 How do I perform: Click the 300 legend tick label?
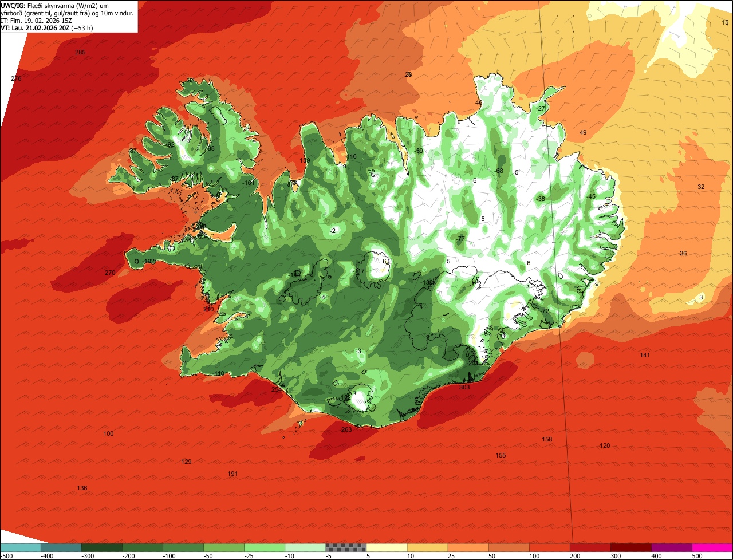click(616, 555)
